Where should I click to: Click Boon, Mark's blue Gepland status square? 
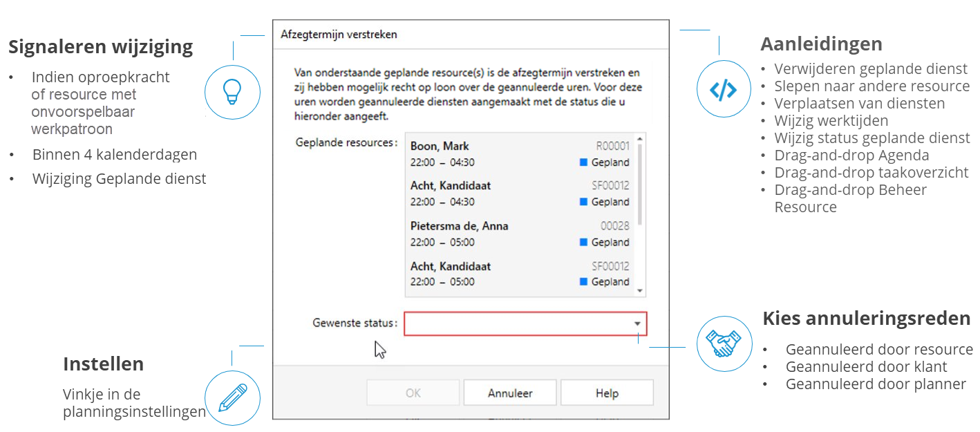click(x=583, y=162)
